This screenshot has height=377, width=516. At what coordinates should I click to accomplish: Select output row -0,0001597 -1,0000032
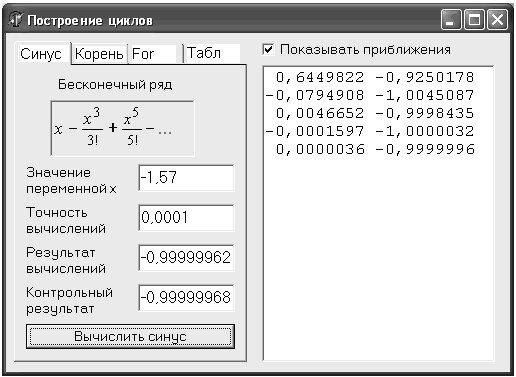(x=370, y=131)
